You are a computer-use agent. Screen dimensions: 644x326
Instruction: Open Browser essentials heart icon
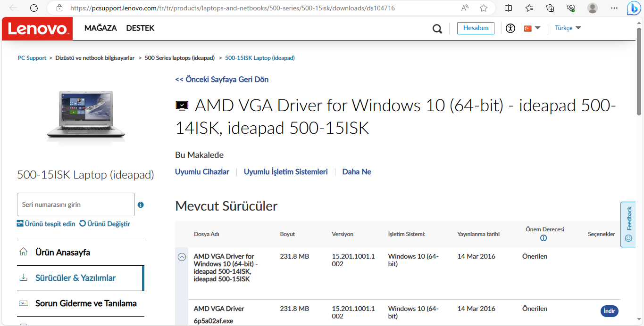pyautogui.click(x=571, y=8)
